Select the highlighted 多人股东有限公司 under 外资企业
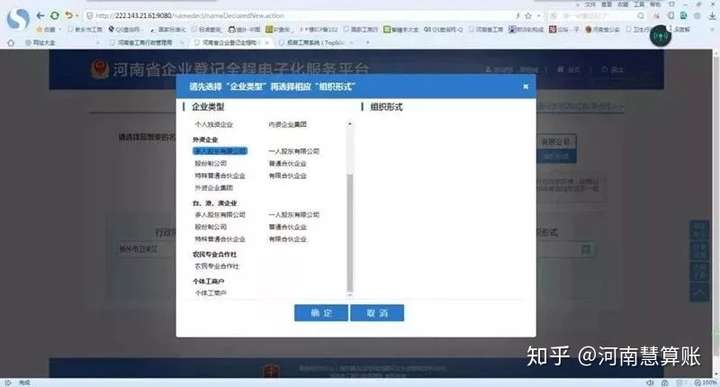Viewport: 720px width, 387px height. pos(220,151)
